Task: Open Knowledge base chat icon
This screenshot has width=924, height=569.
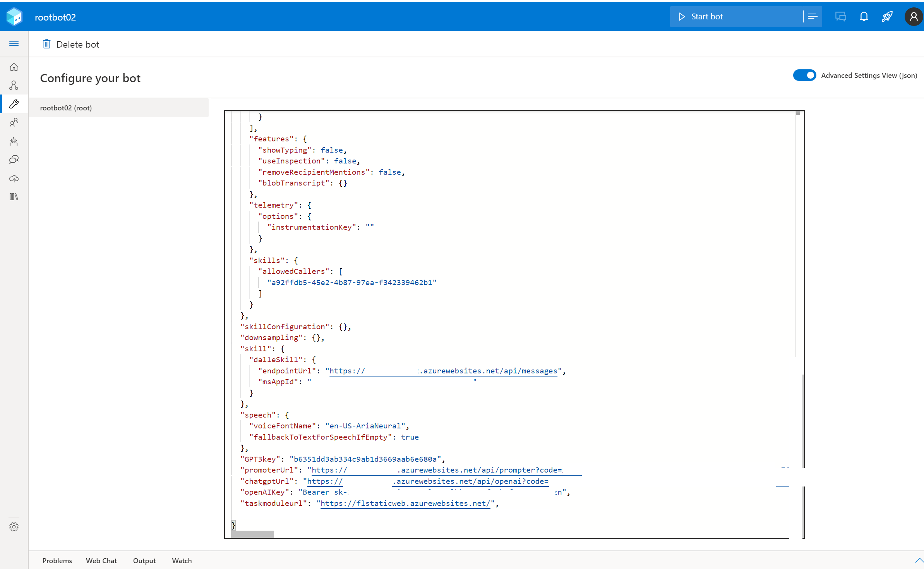Action: 14,160
